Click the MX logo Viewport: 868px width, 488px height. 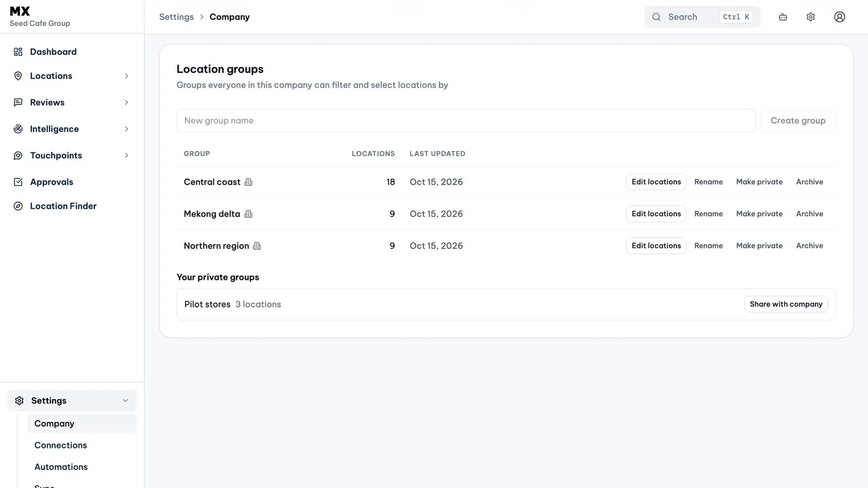20,11
